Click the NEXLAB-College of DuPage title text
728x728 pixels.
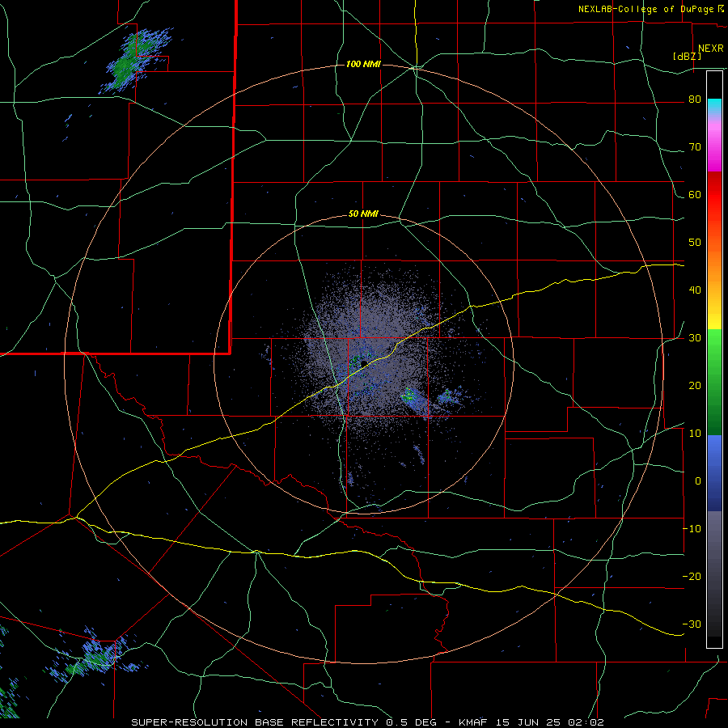click(645, 9)
